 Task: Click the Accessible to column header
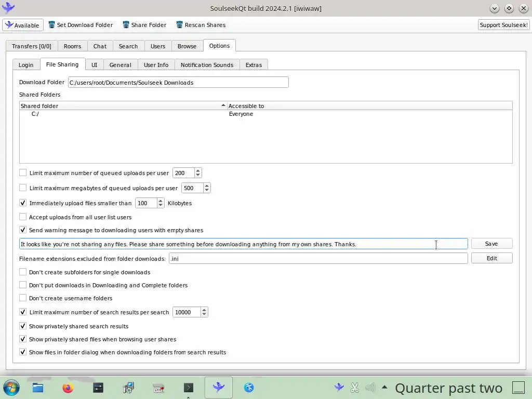(x=369, y=106)
